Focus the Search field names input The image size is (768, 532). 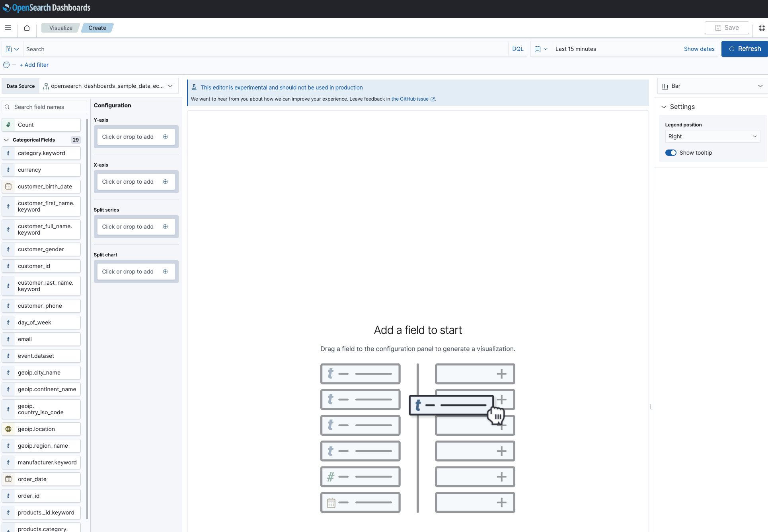45,107
